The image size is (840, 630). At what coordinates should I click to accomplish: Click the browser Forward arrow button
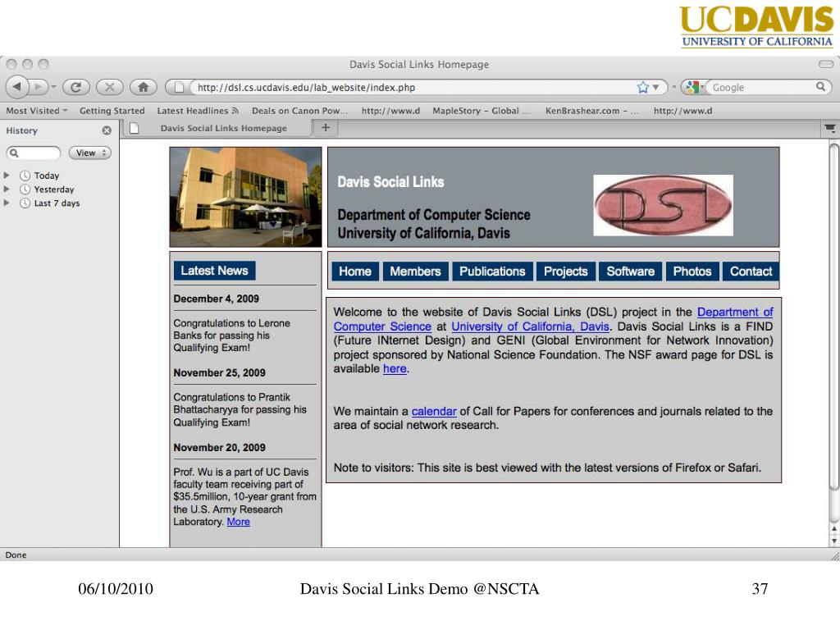pos(38,87)
